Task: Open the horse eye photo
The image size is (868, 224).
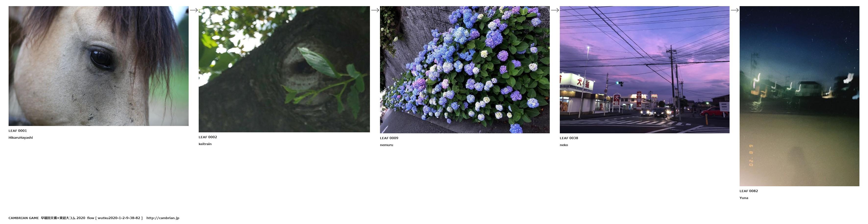Action: [98, 66]
